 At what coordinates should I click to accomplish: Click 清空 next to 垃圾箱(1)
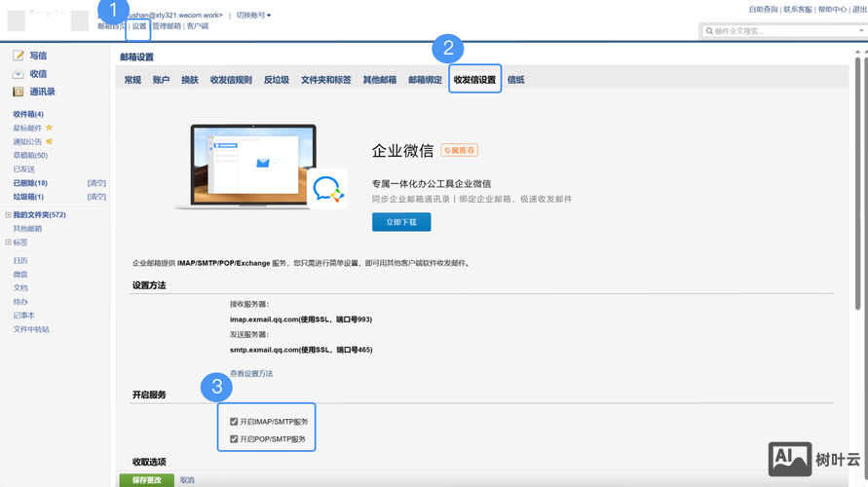96,197
